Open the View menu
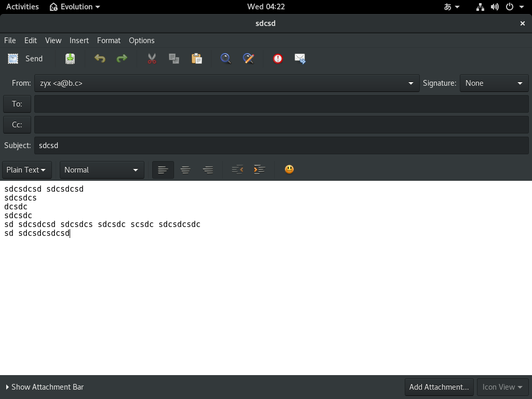The height and width of the screenshot is (399, 532). coord(54,41)
